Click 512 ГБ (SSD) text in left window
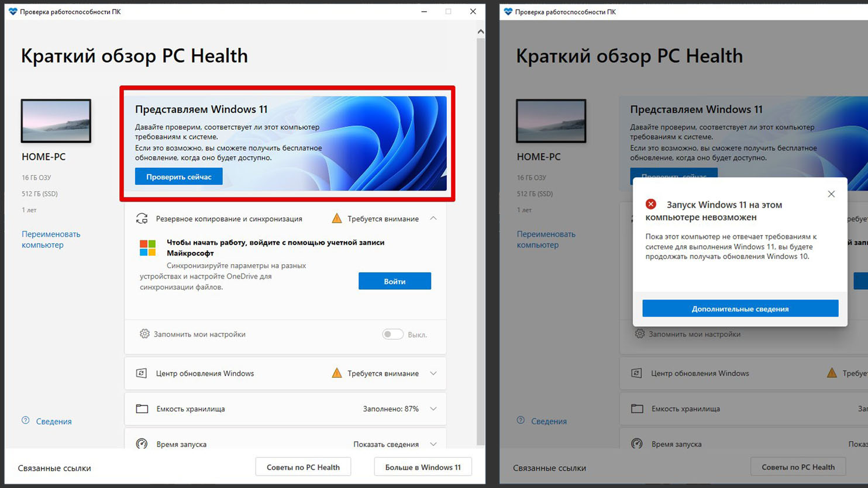This screenshot has height=488, width=868. [40, 194]
